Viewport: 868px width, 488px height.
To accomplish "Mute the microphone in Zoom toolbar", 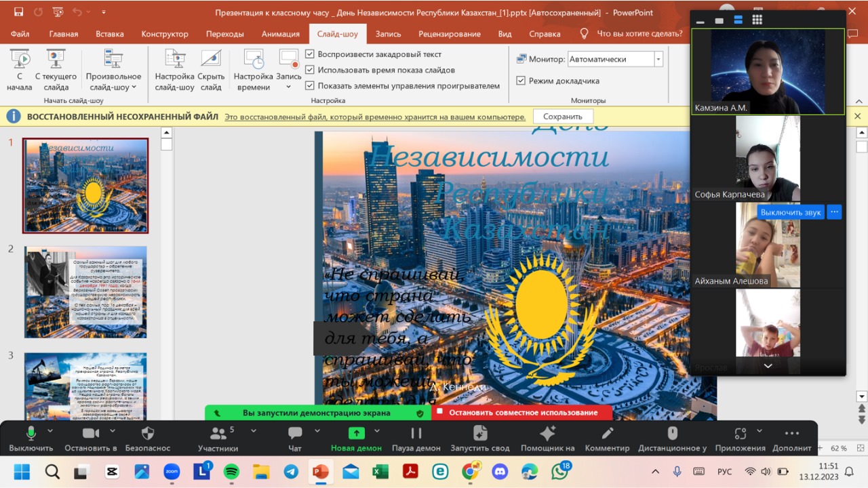I will [x=31, y=433].
